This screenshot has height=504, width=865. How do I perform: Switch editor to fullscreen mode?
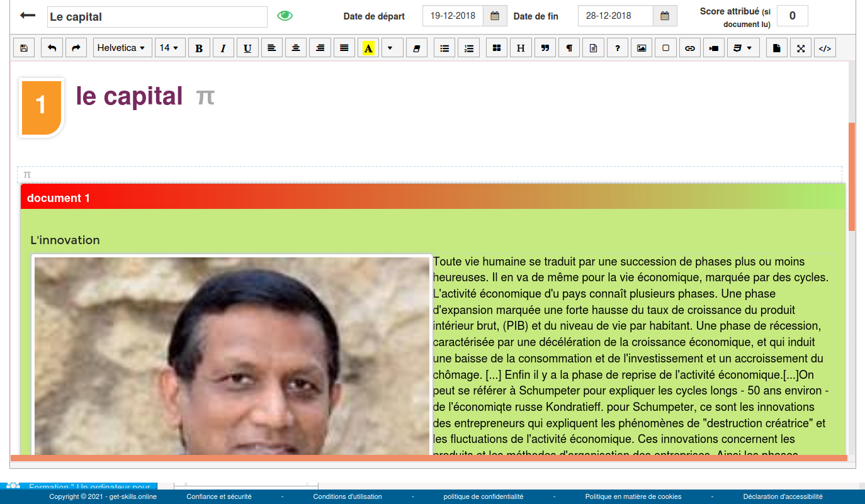pyautogui.click(x=801, y=48)
